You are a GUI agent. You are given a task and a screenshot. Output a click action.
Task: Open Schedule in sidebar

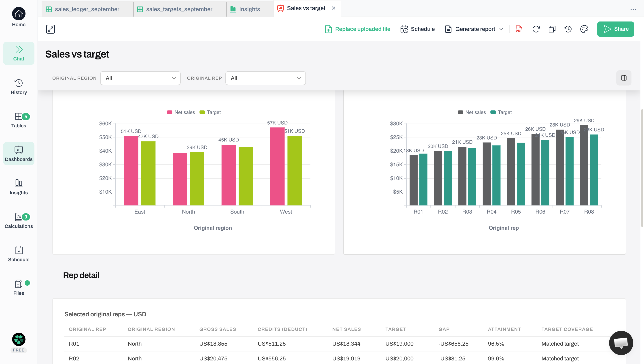point(19,254)
